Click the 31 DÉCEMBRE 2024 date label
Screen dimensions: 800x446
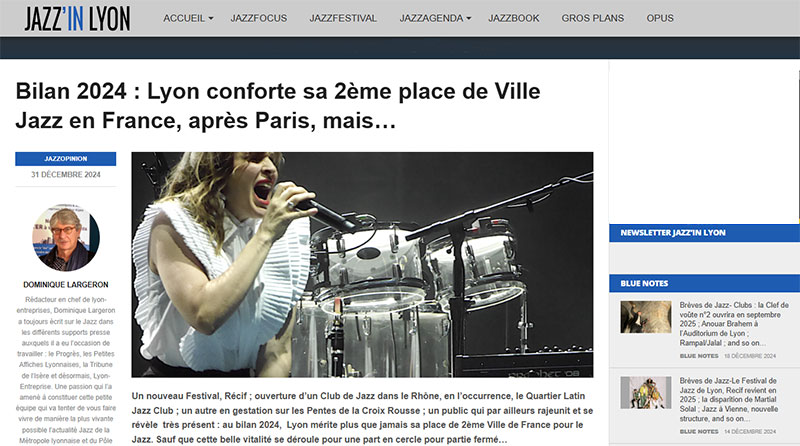66,175
